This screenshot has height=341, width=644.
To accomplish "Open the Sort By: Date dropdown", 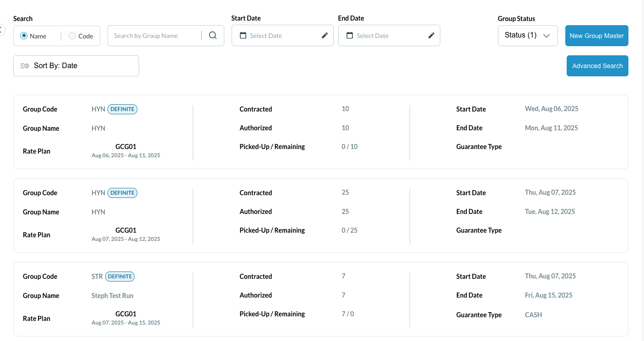I will coord(76,66).
